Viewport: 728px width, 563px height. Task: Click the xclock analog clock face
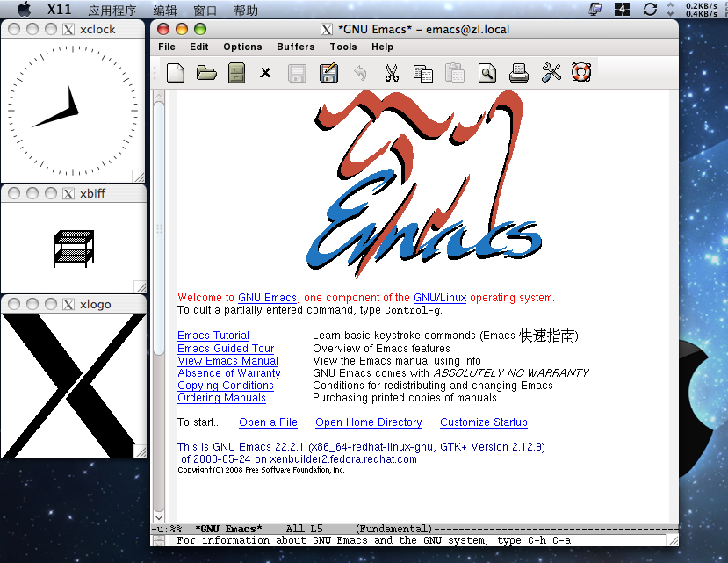(73, 111)
